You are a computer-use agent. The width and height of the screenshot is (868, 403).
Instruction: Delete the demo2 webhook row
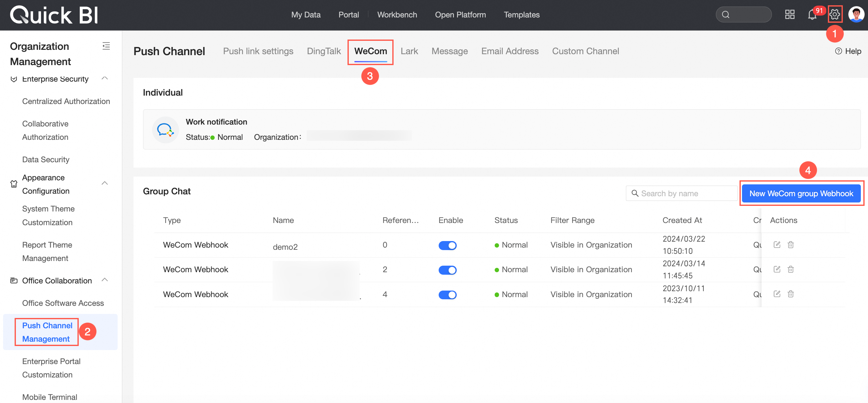[x=791, y=245]
